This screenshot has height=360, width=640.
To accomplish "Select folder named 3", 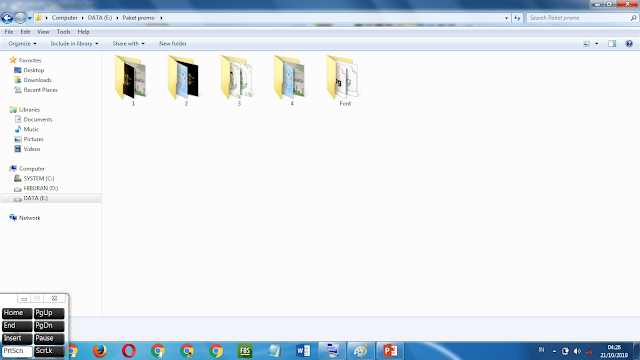I will (x=238, y=80).
